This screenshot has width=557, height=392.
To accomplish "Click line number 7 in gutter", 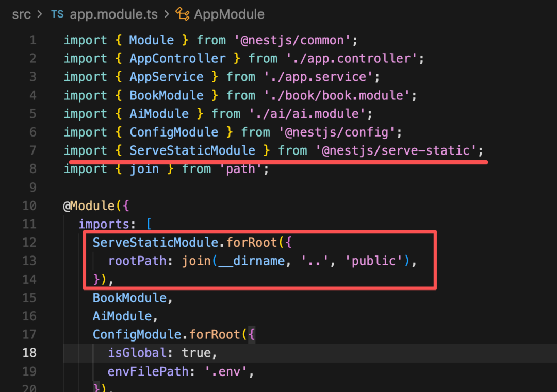I will click(x=32, y=150).
